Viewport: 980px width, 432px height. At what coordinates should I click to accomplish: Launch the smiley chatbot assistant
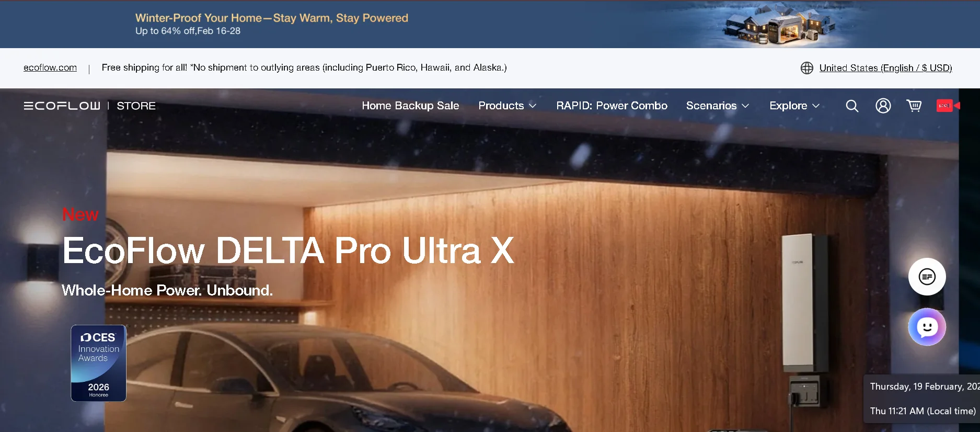pyautogui.click(x=927, y=327)
